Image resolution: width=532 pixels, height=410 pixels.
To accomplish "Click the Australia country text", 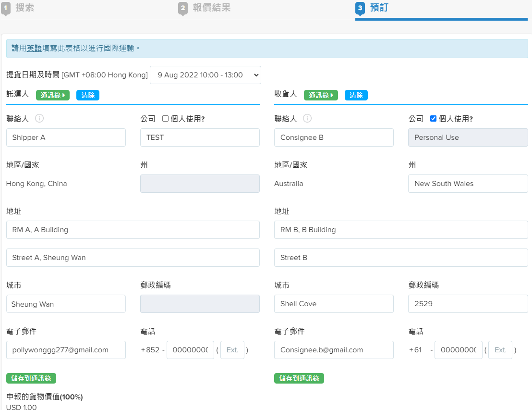I will coord(289,184).
